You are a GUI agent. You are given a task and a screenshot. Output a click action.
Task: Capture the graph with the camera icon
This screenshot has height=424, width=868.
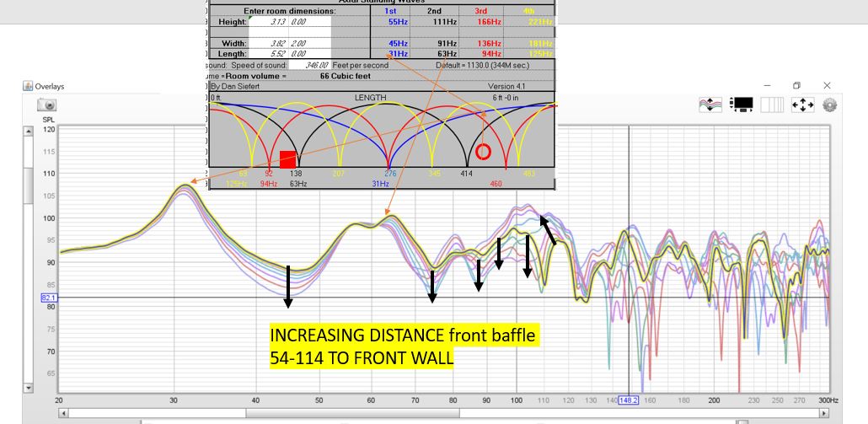47,105
